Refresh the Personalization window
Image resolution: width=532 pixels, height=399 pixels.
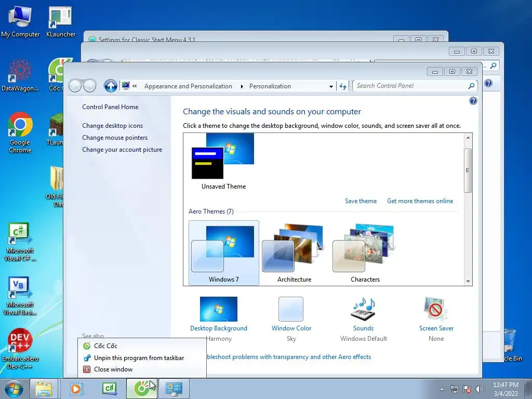[x=343, y=86]
